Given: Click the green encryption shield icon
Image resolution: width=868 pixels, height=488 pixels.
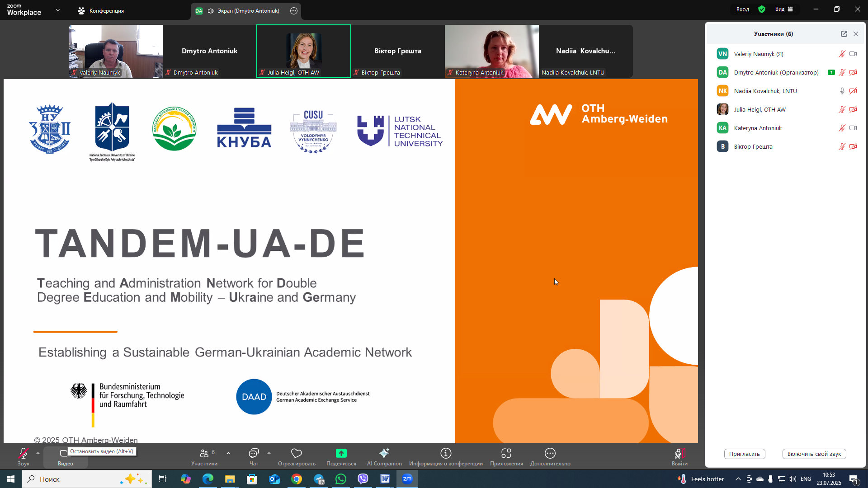Looking at the screenshot, I should click(x=762, y=9).
